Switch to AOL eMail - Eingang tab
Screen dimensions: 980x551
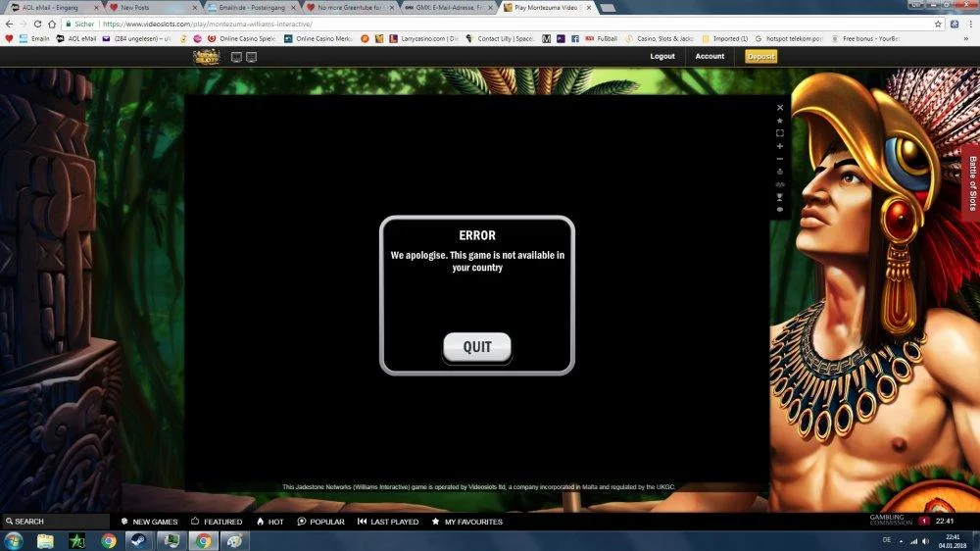(x=54, y=8)
